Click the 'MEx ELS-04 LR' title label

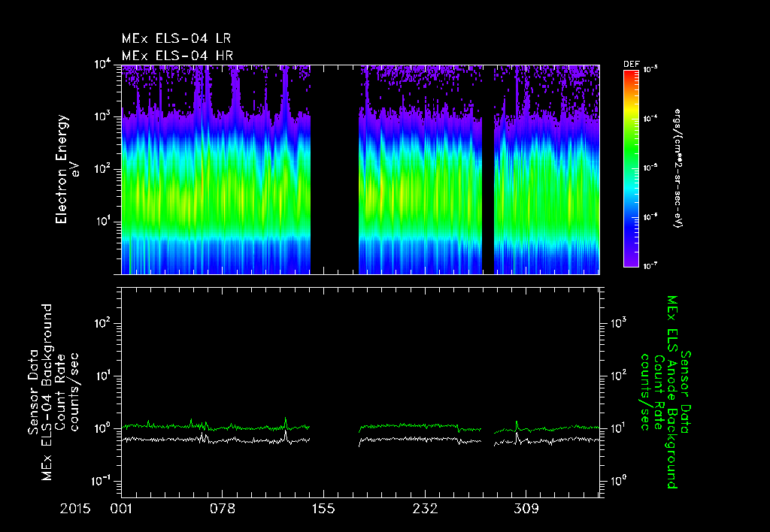176,38
